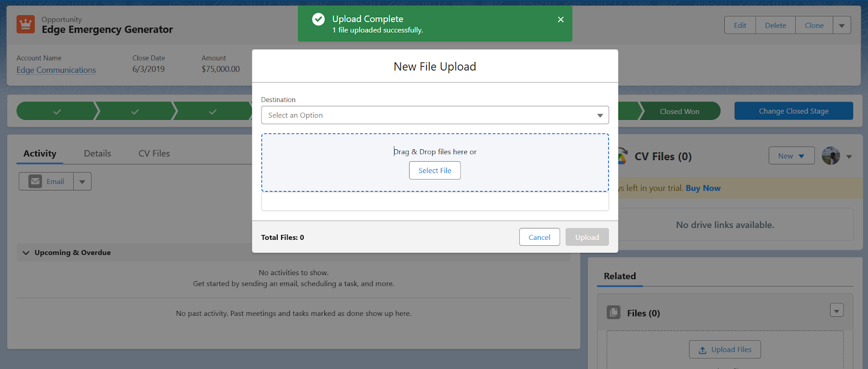Select the Closed Won stage

pyautogui.click(x=679, y=111)
